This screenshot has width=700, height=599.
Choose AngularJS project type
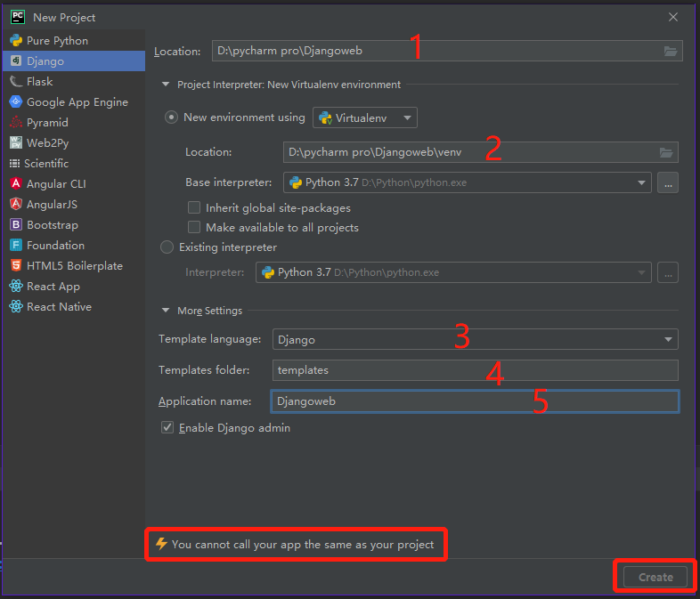click(74, 205)
